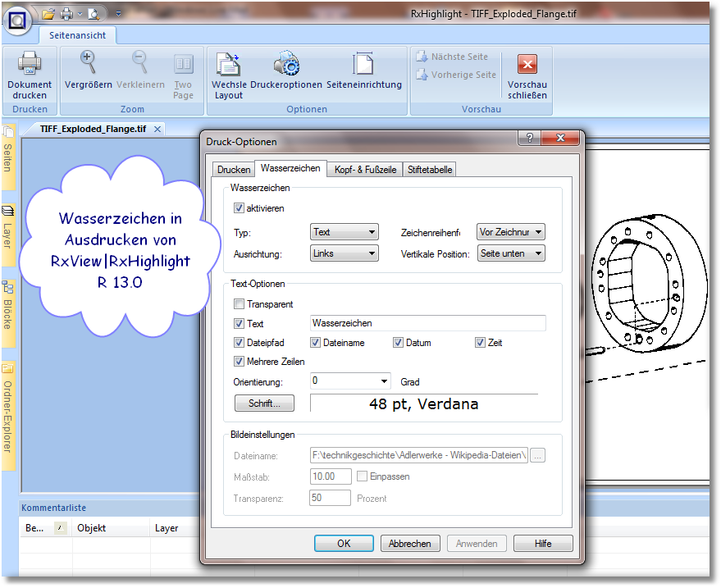Expand the Typ dropdown
Screen dimensions: 721x588
[344, 233]
